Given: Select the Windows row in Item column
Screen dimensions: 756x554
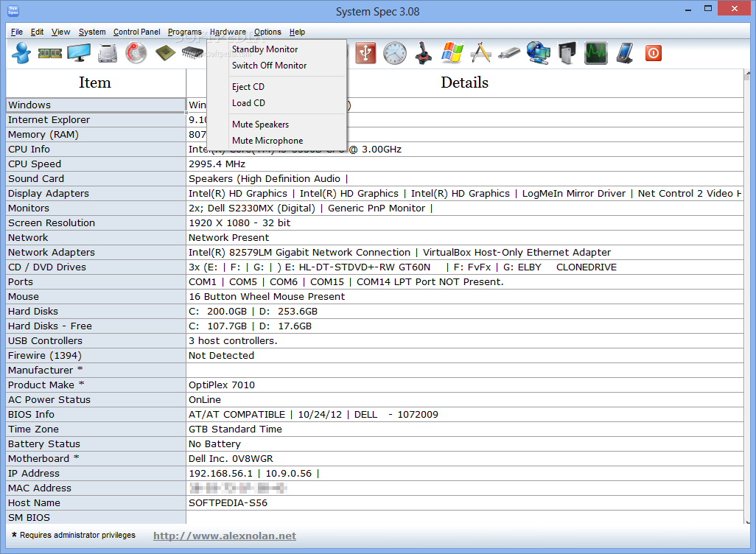Looking at the screenshot, I should pos(96,105).
